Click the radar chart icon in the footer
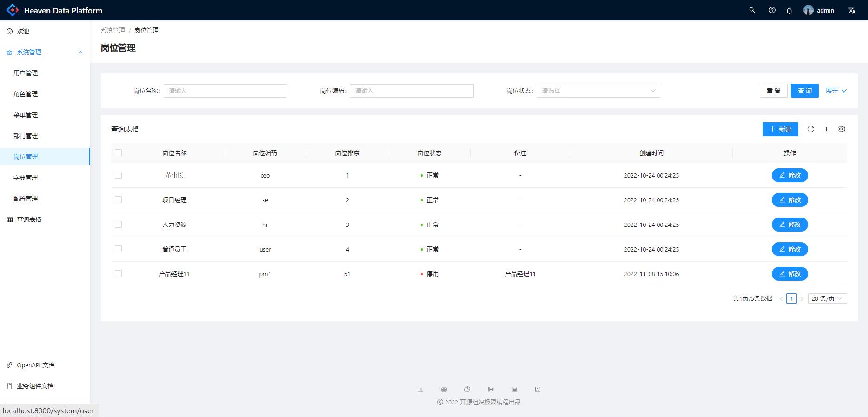Image resolution: width=868 pixels, height=417 pixels. (x=444, y=390)
